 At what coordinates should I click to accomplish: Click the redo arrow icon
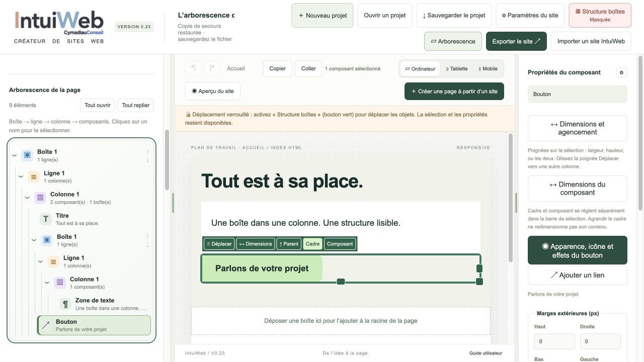coord(212,69)
